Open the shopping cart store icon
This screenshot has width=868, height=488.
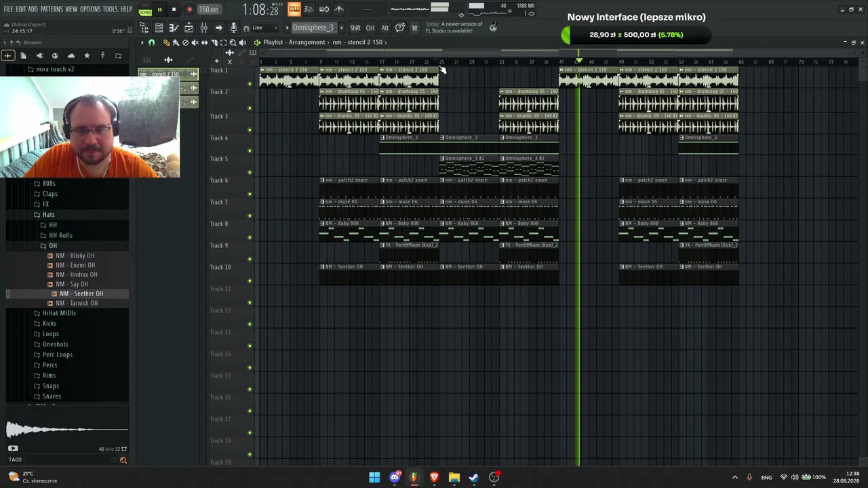tap(414, 28)
